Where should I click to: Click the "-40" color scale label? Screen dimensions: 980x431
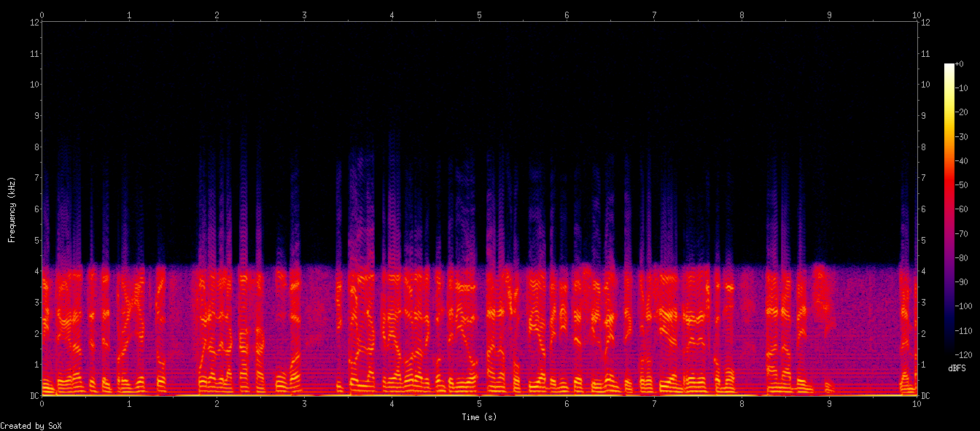(961, 161)
